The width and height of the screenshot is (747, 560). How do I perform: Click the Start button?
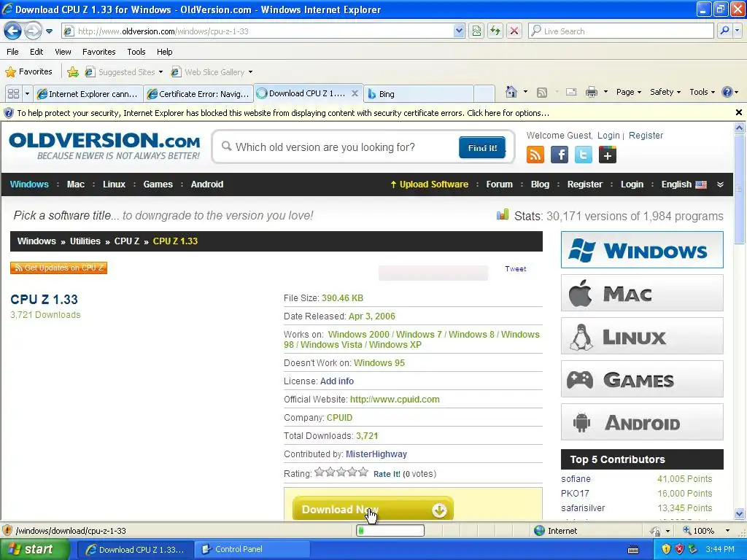(35, 550)
